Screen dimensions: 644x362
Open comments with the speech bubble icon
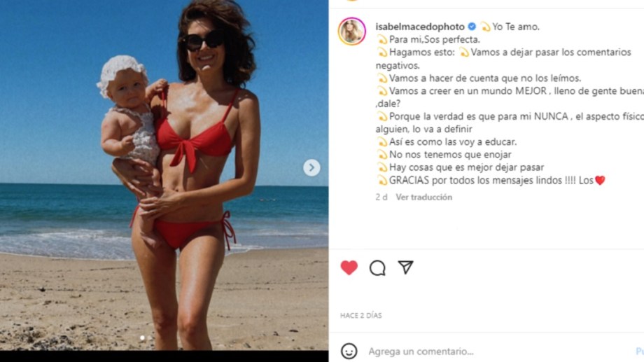[x=377, y=268]
